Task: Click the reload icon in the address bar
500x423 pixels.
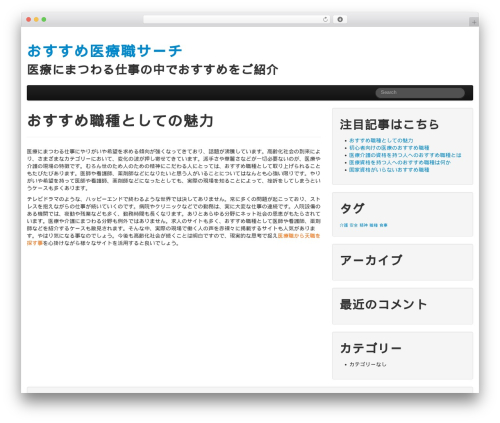Action: (325, 20)
